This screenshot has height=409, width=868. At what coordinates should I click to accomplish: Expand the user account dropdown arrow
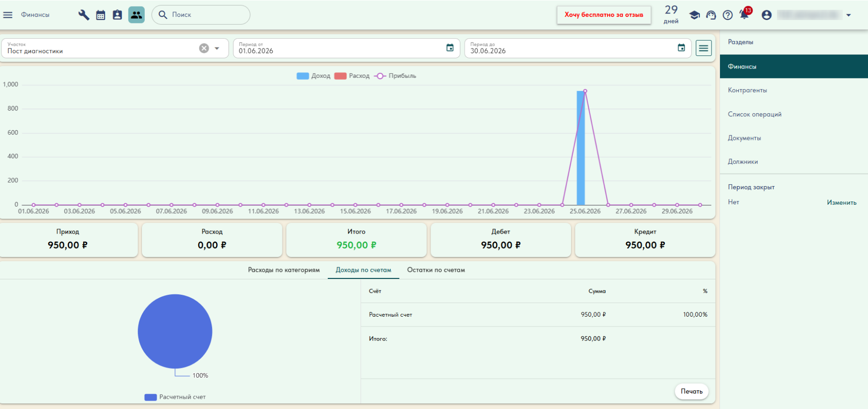tap(848, 15)
